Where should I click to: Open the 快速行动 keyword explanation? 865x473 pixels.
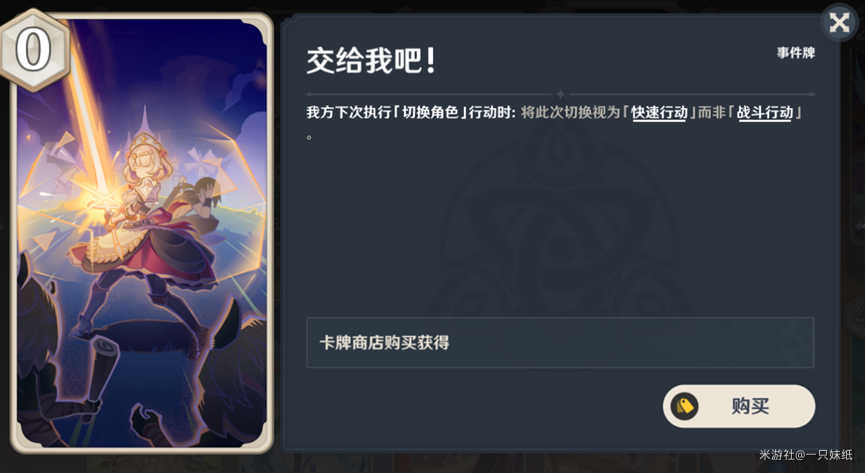[659, 113]
